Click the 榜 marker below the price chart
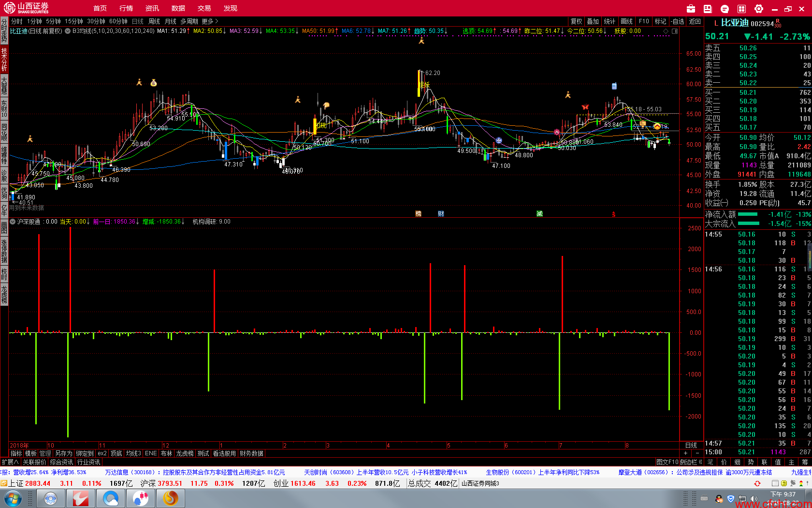This screenshot has width=812, height=508. tap(419, 214)
